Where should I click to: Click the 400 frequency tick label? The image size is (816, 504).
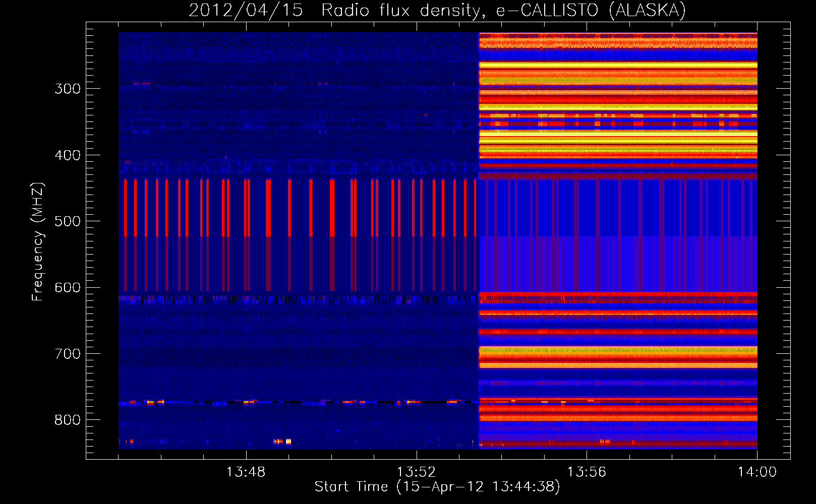point(68,155)
